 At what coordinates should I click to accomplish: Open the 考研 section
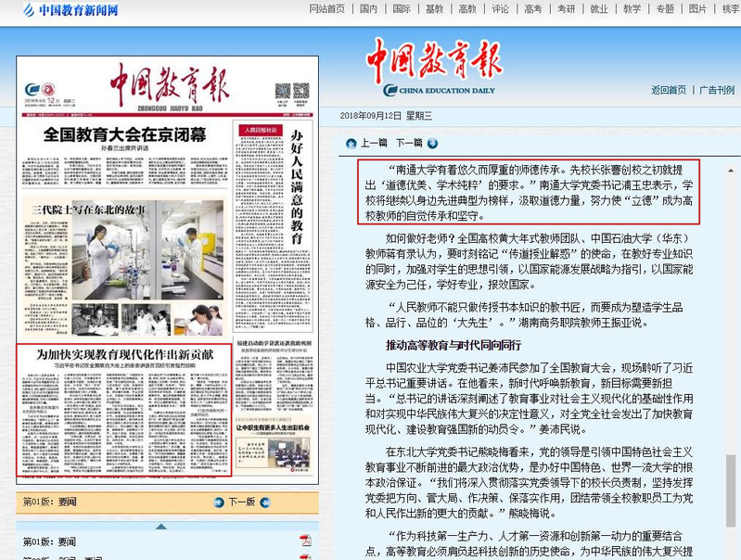point(566,8)
